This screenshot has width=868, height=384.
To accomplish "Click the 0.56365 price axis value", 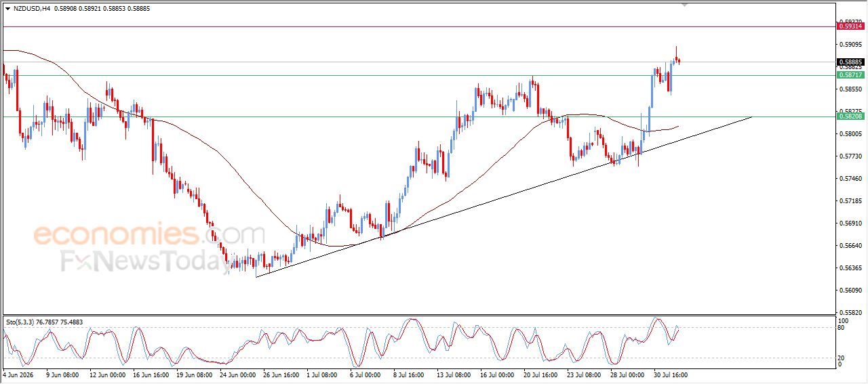I will click(850, 268).
